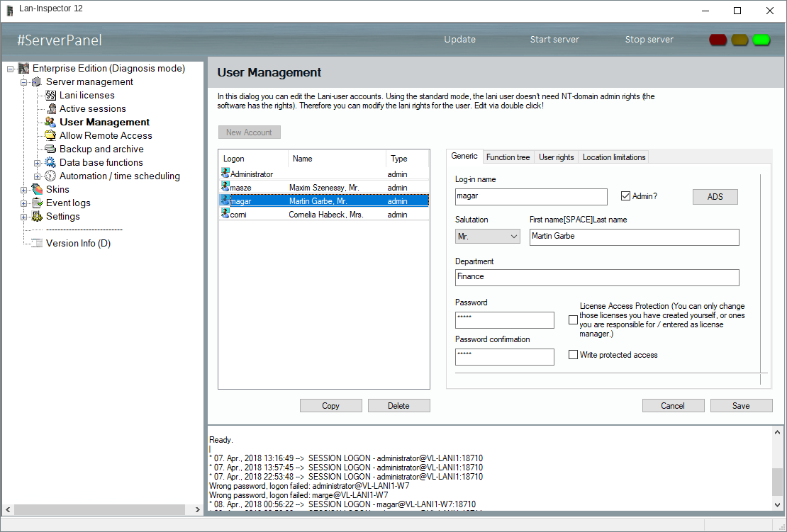Click the Event logs icon
The image size is (787, 532).
[37, 203]
